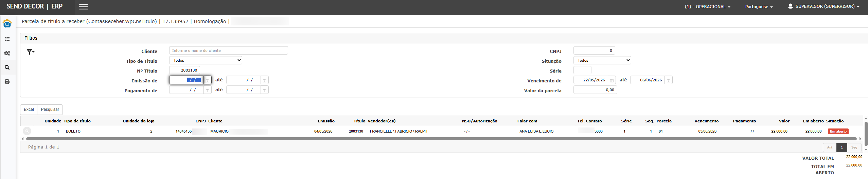Screen dimensions: 868x179
Task: Click the Vencimento column header
Action: click(706, 121)
